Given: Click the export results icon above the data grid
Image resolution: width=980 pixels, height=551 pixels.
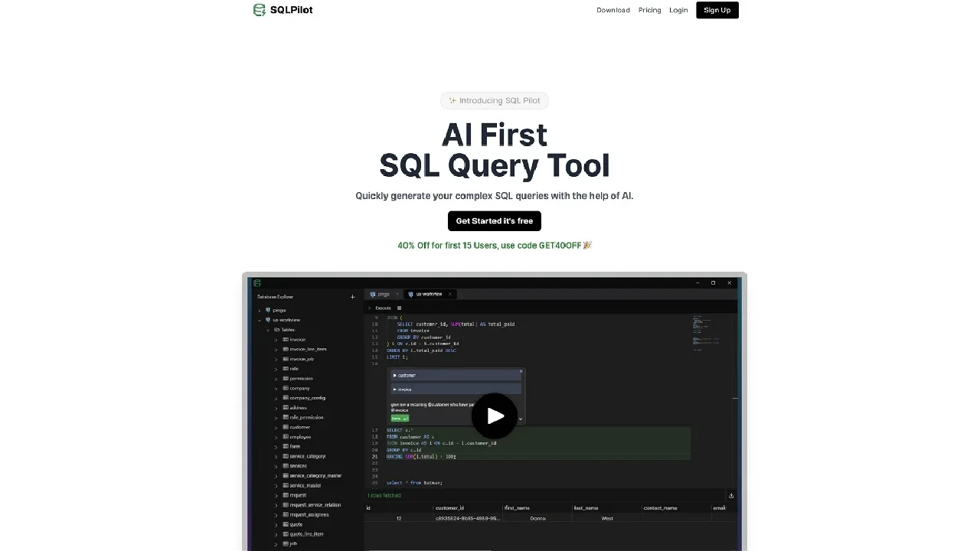Looking at the screenshot, I should pos(731,495).
